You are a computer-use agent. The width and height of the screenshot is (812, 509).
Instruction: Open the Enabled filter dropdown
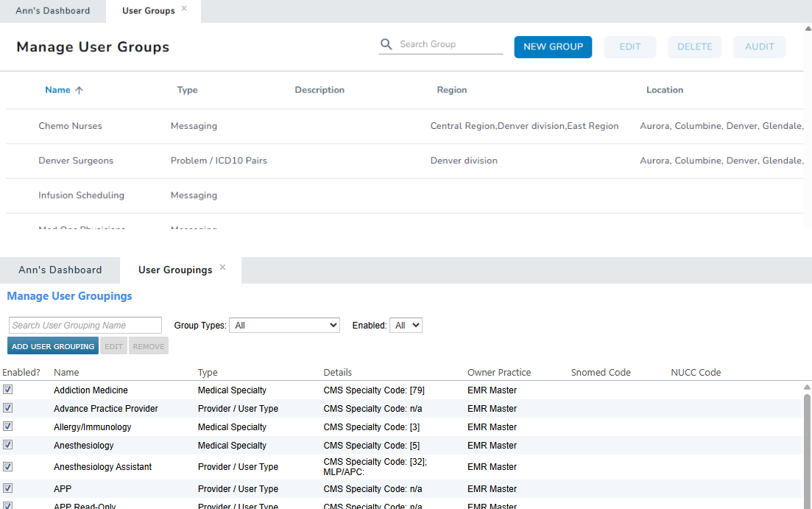[406, 325]
